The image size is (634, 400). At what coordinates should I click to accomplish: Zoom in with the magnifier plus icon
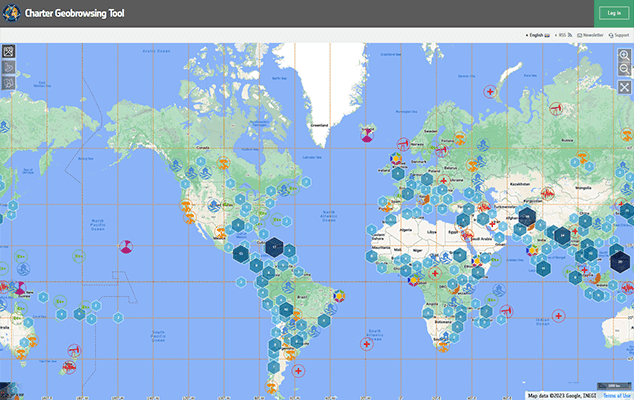pos(624,55)
